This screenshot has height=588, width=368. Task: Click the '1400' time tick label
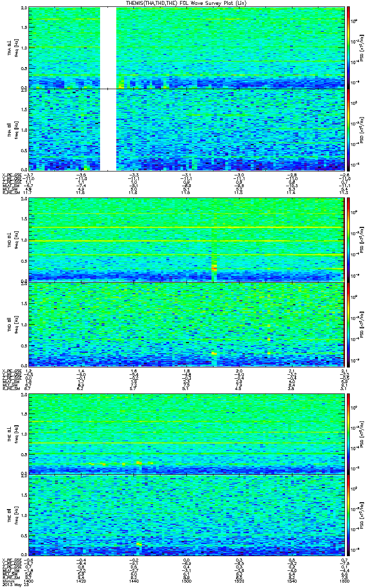(28, 582)
